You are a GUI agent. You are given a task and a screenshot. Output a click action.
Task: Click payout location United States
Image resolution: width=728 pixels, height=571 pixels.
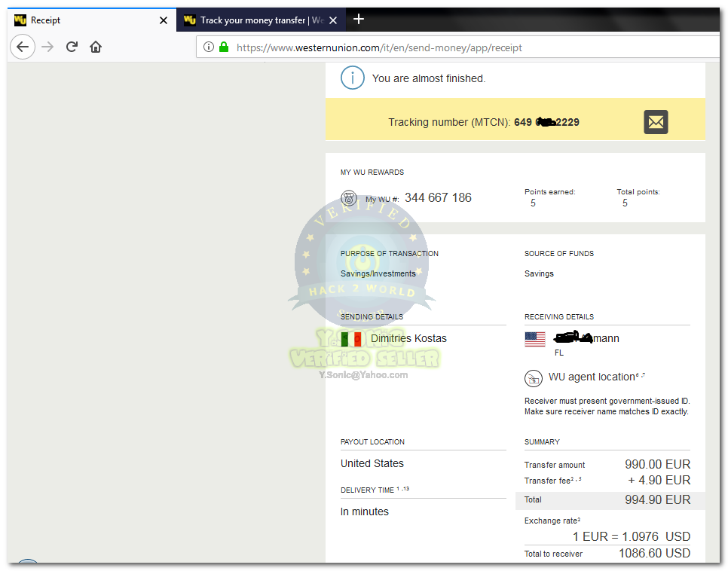372,463
